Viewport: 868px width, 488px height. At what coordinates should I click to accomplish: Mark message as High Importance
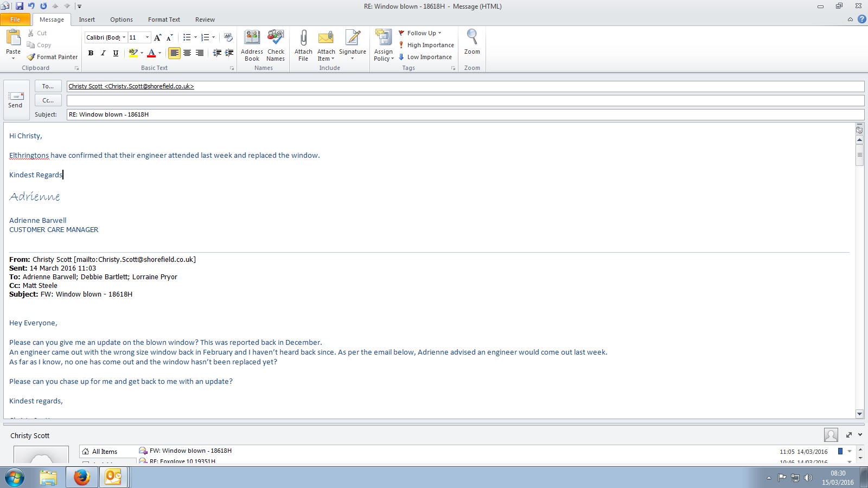tap(426, 45)
